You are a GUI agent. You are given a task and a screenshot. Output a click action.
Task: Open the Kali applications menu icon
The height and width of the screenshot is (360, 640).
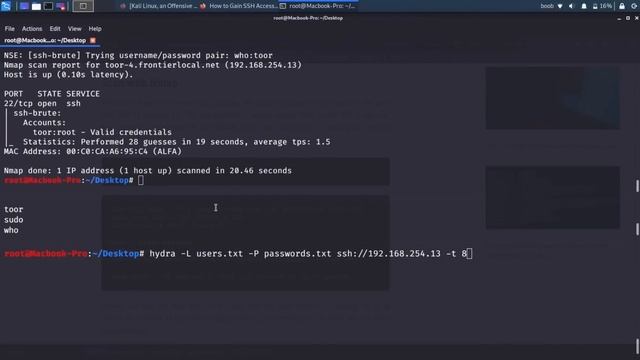(x=6, y=6)
